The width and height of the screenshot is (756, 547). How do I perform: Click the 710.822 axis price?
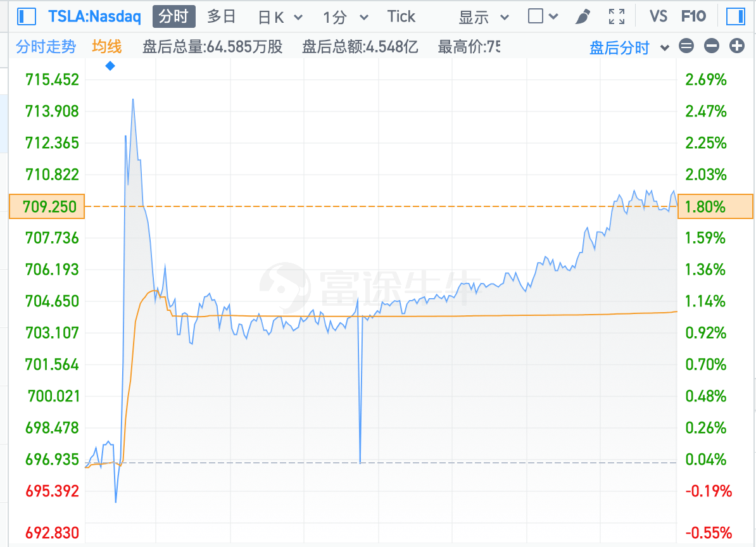click(52, 175)
